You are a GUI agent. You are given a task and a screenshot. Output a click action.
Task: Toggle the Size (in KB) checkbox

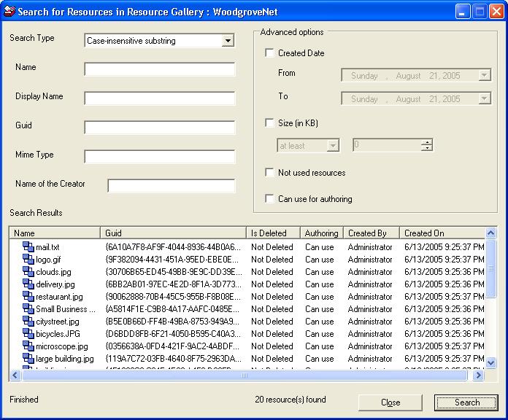pos(270,123)
